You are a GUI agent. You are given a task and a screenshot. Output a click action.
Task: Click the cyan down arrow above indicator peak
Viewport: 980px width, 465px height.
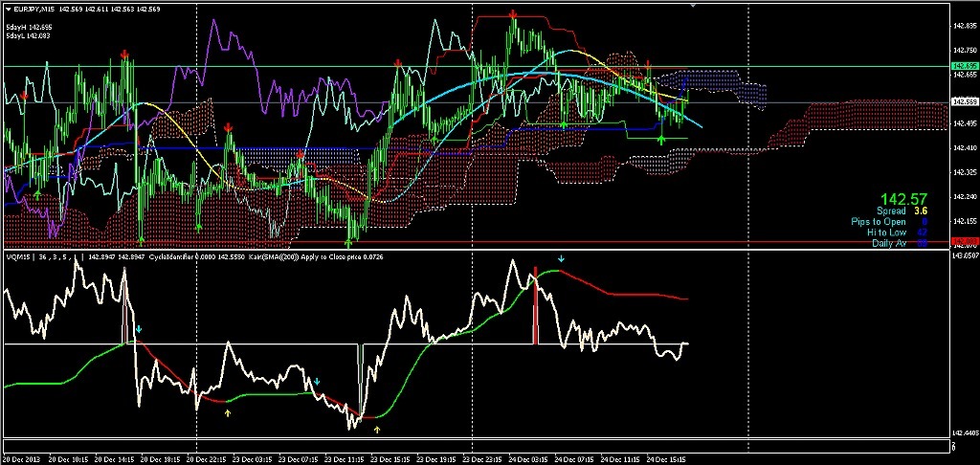click(561, 258)
